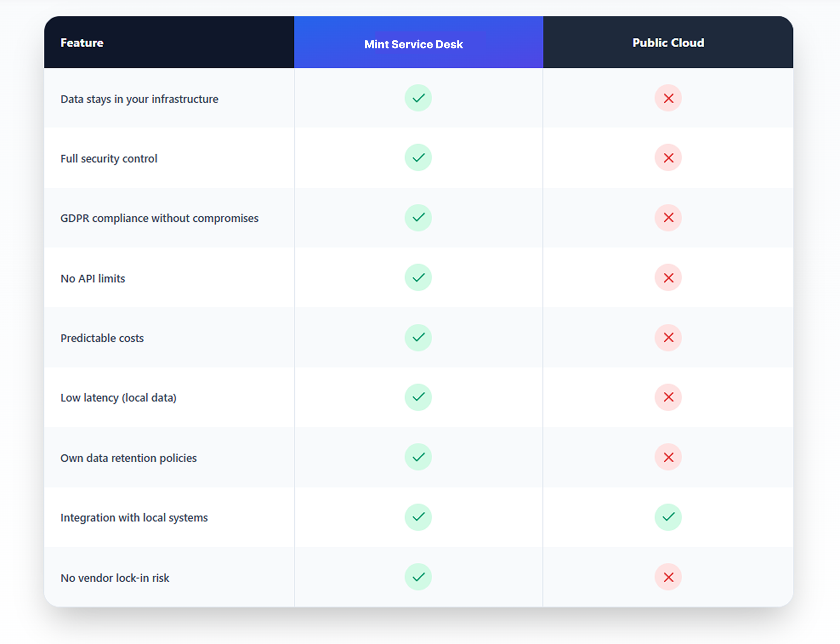Click Public Cloud cross for Data stays in infrastructure

click(x=668, y=98)
